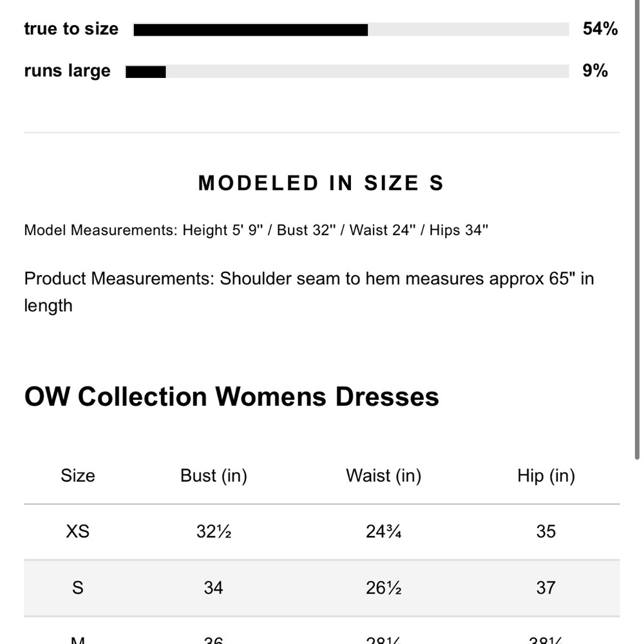Click the runs large progress bar
This screenshot has height=644, width=644.
click(x=347, y=71)
